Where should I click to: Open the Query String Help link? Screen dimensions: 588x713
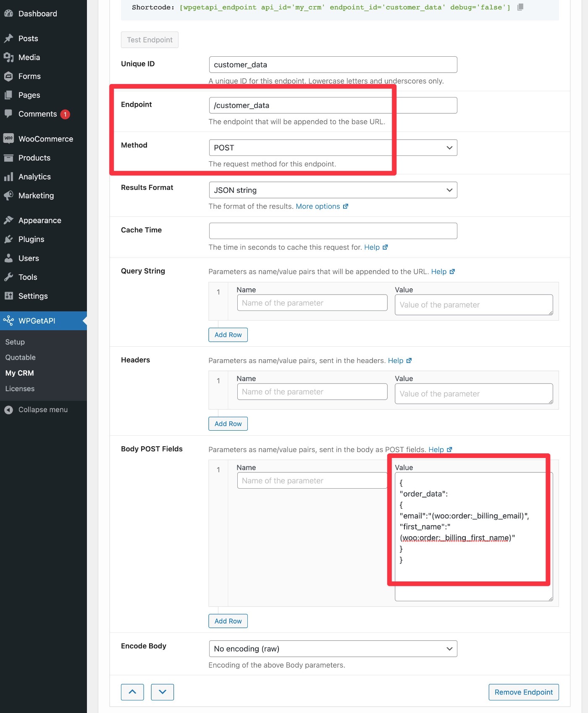(x=443, y=271)
